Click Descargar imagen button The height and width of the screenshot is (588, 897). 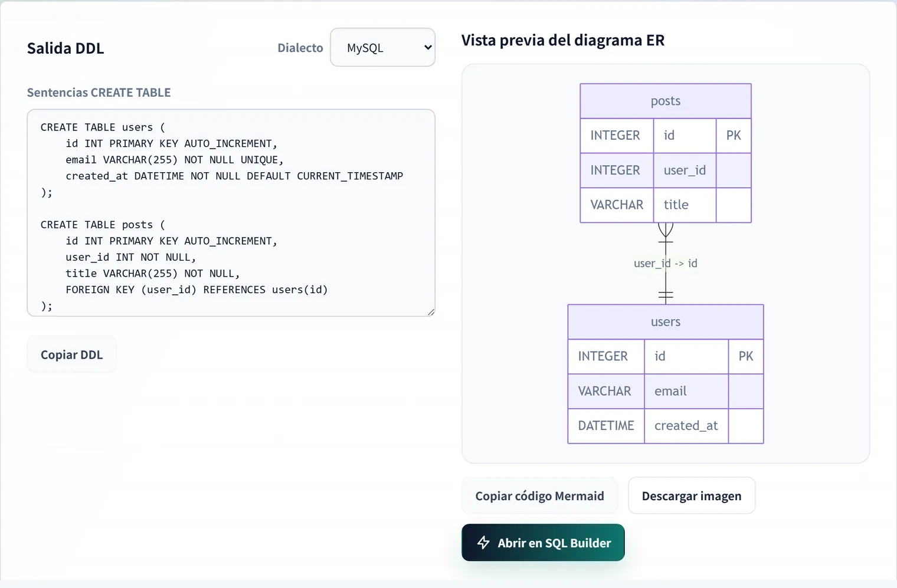click(x=692, y=495)
